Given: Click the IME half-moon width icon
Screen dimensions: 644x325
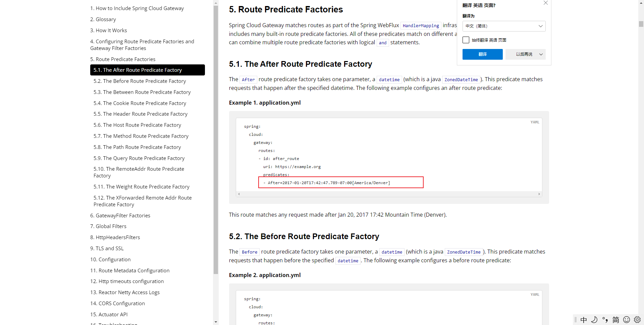Looking at the screenshot, I should (594, 320).
